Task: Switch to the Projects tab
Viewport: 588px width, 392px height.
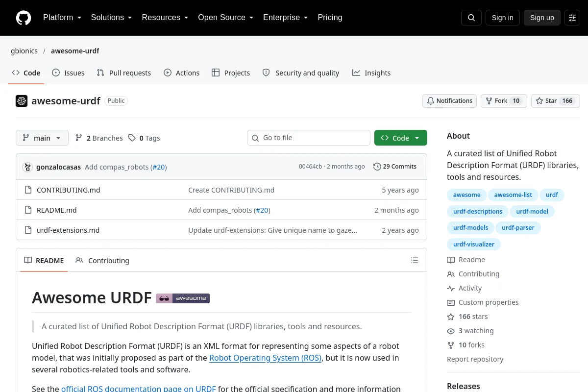Action: [231, 73]
